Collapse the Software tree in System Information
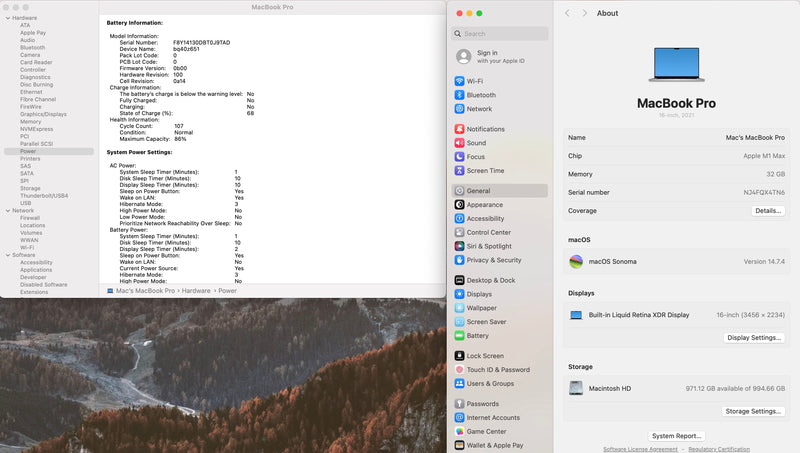The height and width of the screenshot is (453, 800). tap(8, 255)
